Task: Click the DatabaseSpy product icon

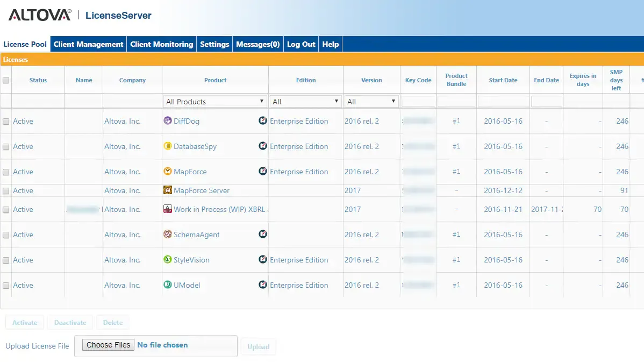Action: point(168,146)
